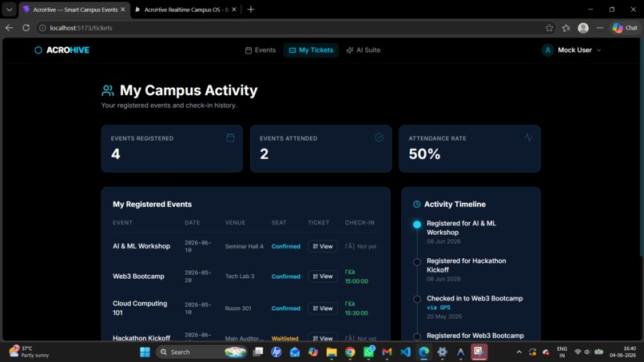Open the AI Suite nav tab
644x362 pixels.
coord(364,50)
